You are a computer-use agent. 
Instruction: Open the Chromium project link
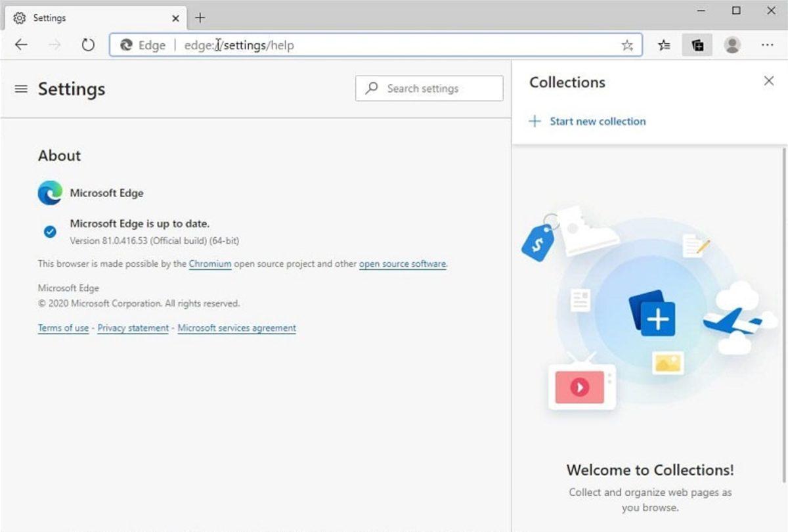click(x=209, y=263)
